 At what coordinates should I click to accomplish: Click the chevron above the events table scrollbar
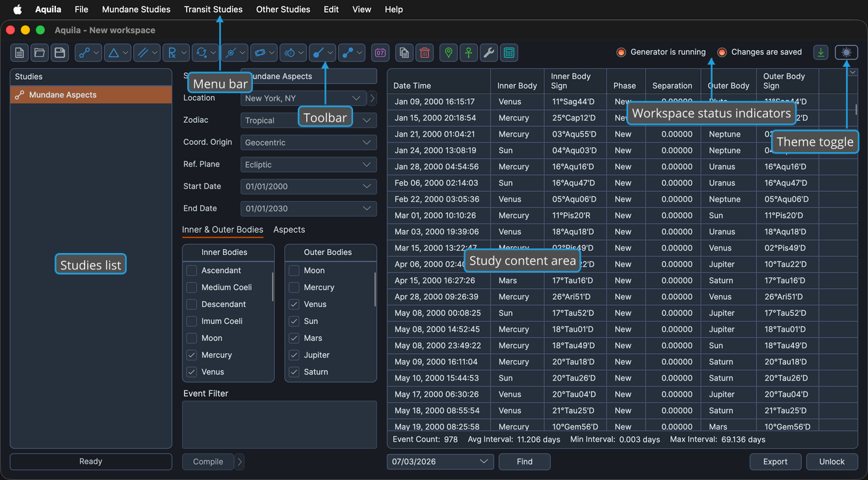852,72
